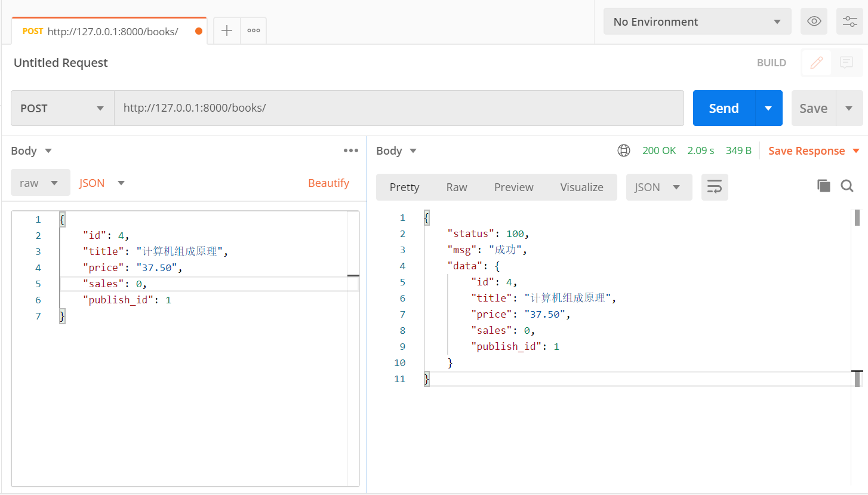This screenshot has height=495, width=868.
Task: Switch to Raw response view
Action: pyautogui.click(x=457, y=187)
